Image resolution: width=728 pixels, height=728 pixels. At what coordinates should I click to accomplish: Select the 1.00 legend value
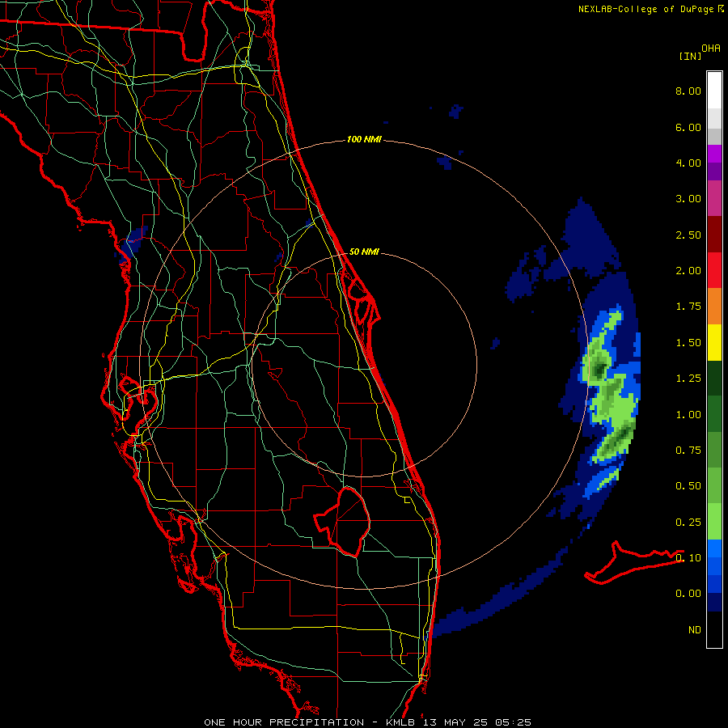tap(688, 415)
